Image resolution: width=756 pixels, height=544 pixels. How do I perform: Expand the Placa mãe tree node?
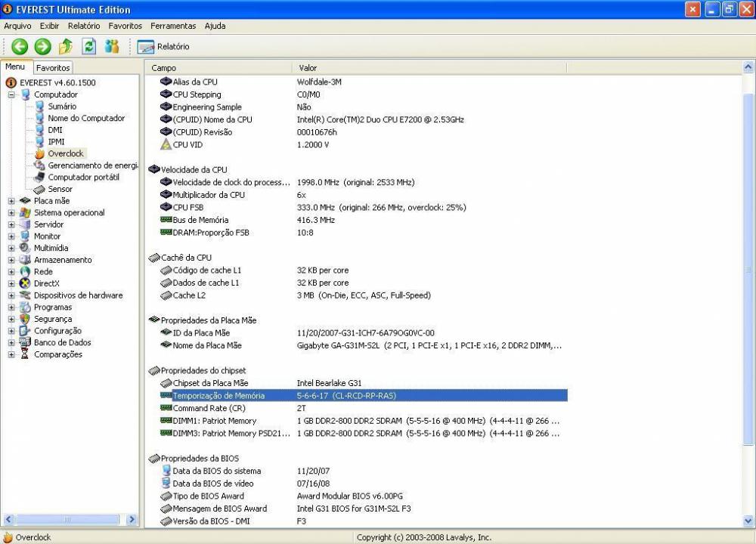click(x=12, y=201)
